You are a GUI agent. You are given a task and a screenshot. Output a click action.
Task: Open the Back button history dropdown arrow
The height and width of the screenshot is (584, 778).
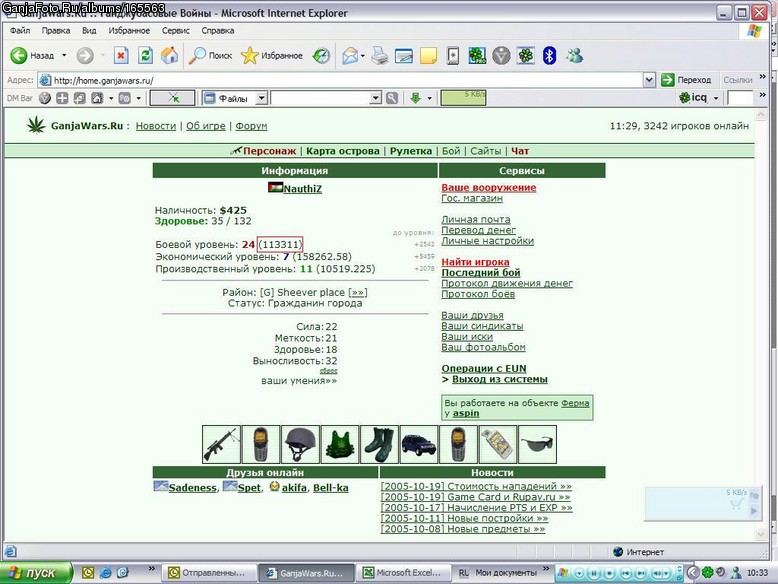(x=64, y=56)
